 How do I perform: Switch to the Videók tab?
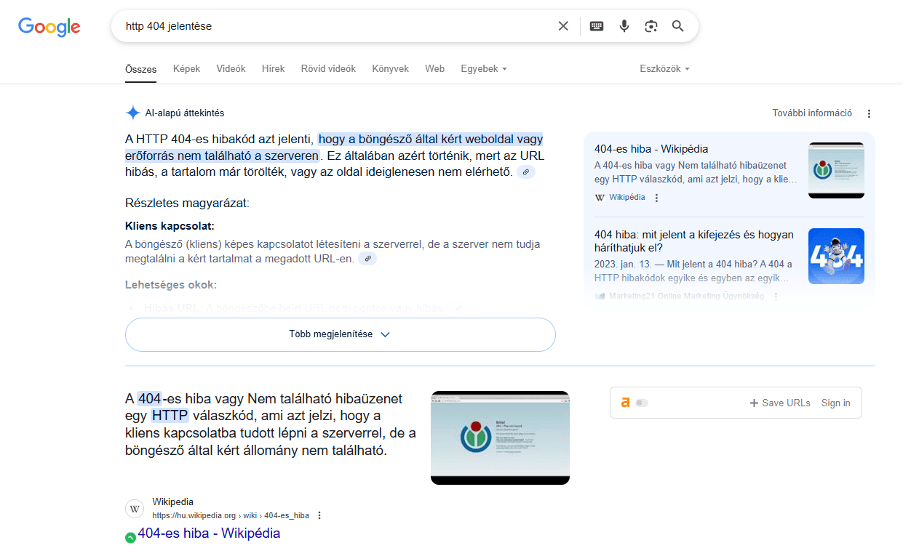(231, 69)
